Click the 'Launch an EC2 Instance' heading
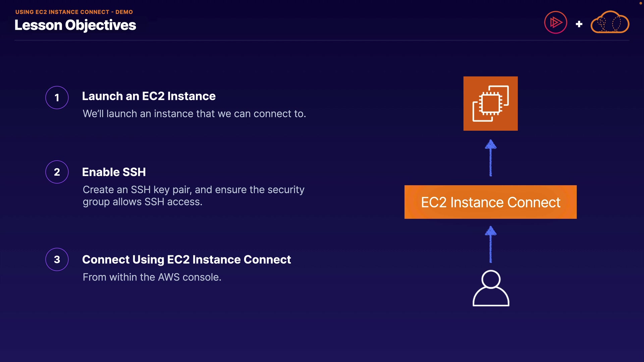 coord(149,96)
